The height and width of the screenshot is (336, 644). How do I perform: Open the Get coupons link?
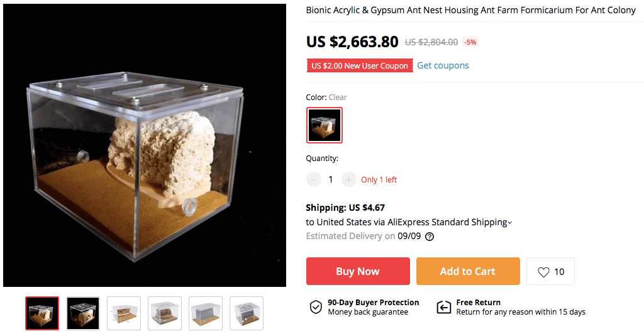pyautogui.click(x=443, y=65)
